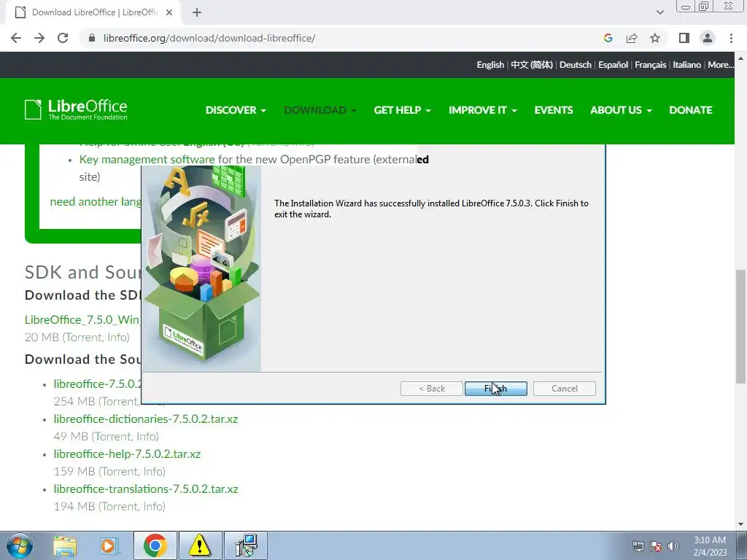Open the EVENTS page
Screen dimensions: 747x560
pyautogui.click(x=554, y=110)
